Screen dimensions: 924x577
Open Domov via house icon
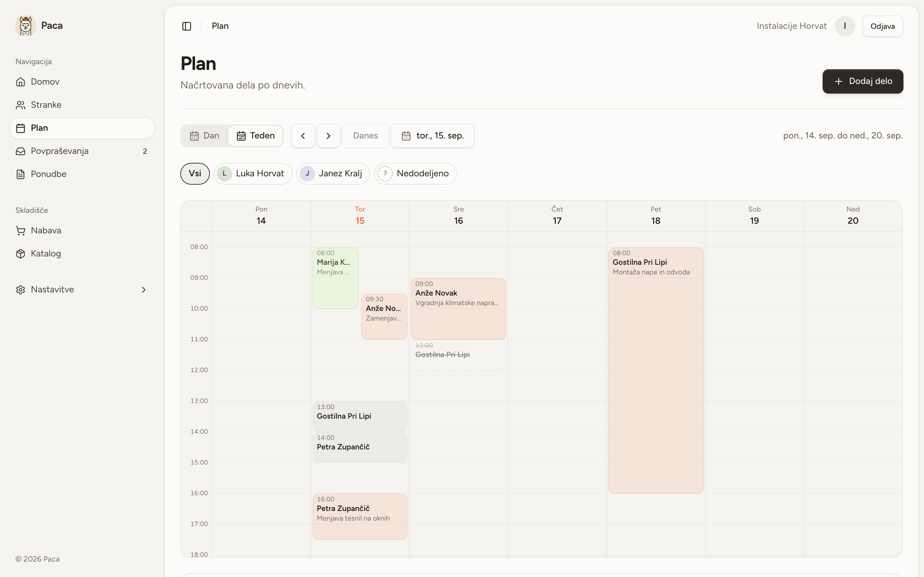coord(21,82)
